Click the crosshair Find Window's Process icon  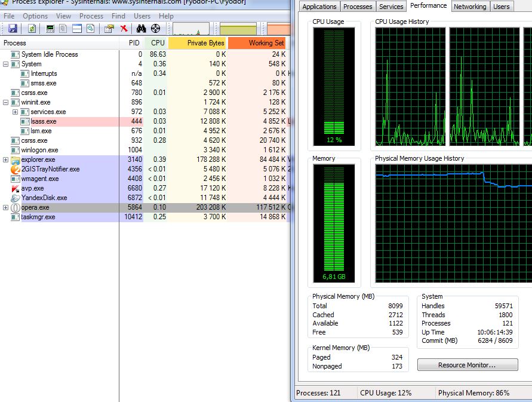pyautogui.click(x=155, y=29)
